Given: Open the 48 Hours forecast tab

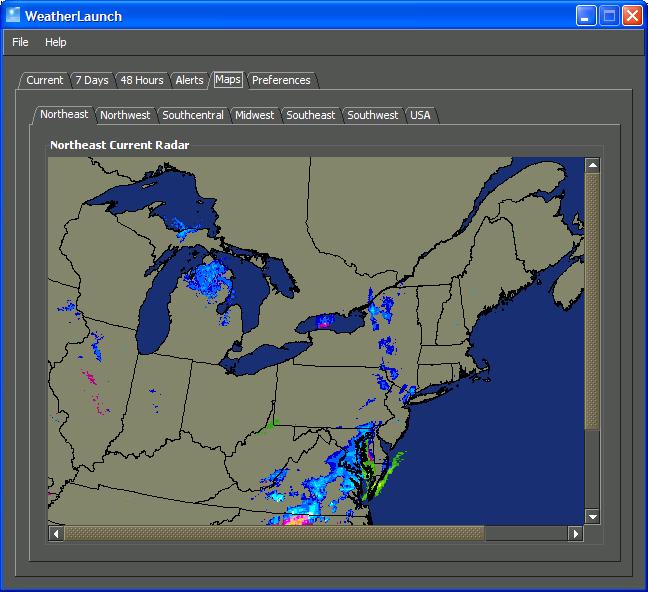Looking at the screenshot, I should (142, 80).
